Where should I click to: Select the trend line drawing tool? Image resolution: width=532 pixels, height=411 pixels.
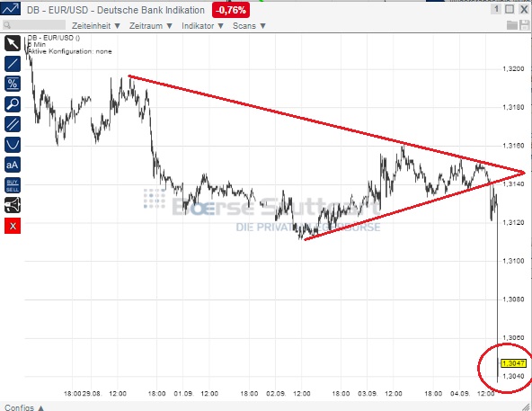[13, 64]
